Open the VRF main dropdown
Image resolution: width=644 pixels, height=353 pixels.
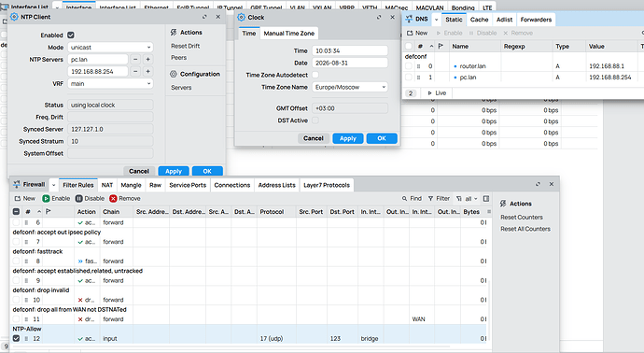click(x=110, y=83)
